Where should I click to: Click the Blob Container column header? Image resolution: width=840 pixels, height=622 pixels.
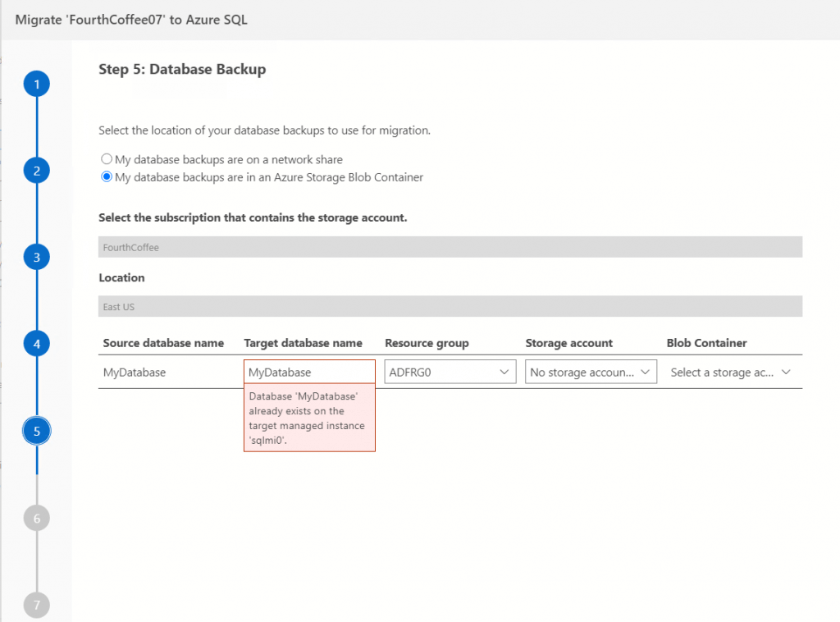point(706,343)
